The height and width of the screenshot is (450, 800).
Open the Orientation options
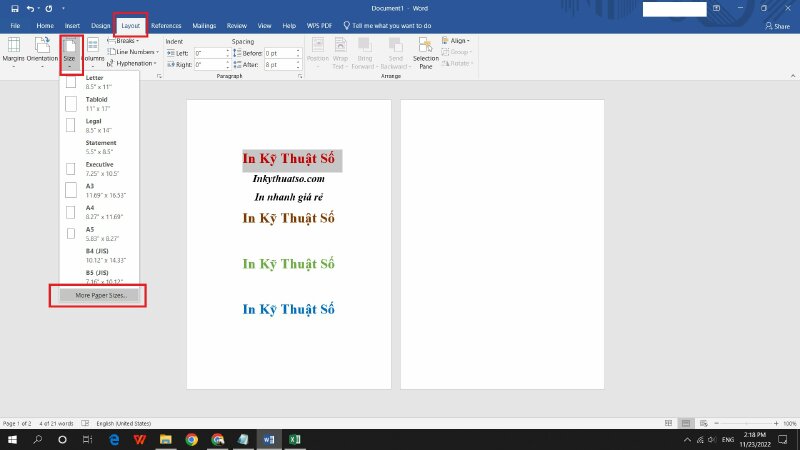pyautogui.click(x=42, y=53)
